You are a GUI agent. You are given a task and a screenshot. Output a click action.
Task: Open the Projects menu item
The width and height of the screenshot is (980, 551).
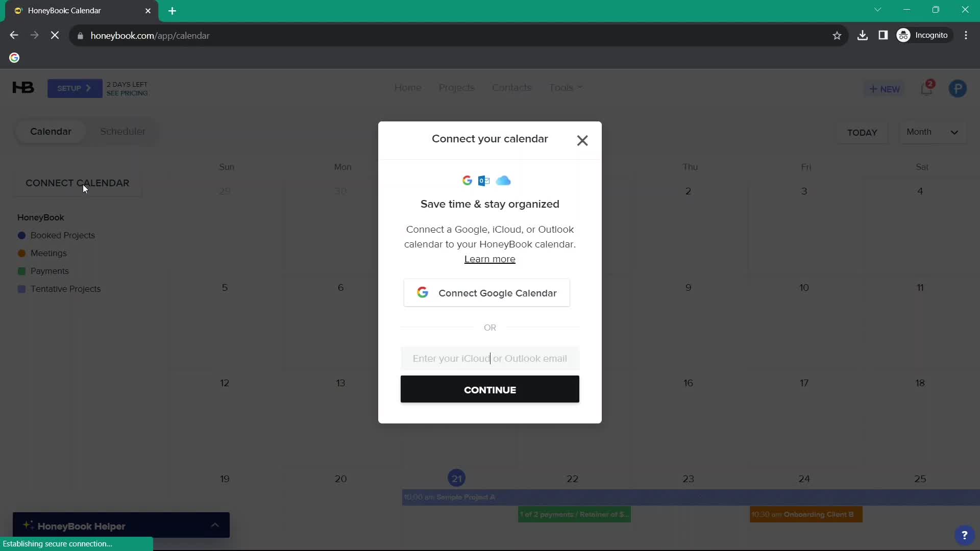click(x=456, y=87)
